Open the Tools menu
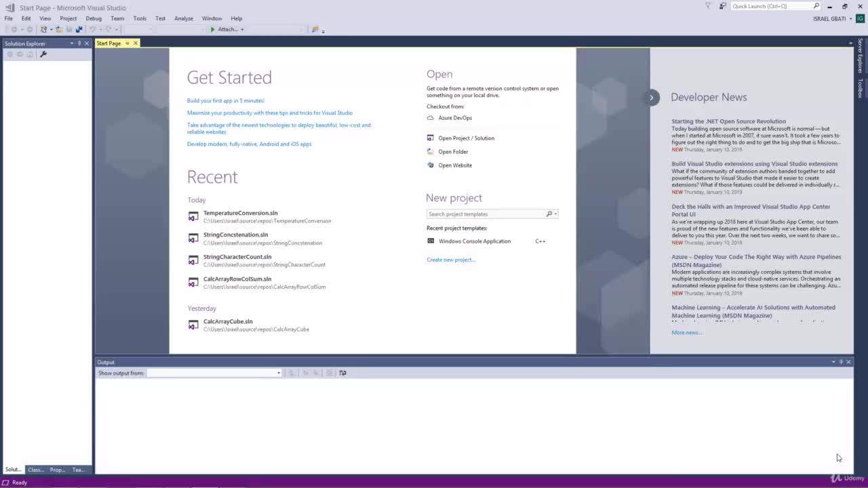 (140, 18)
